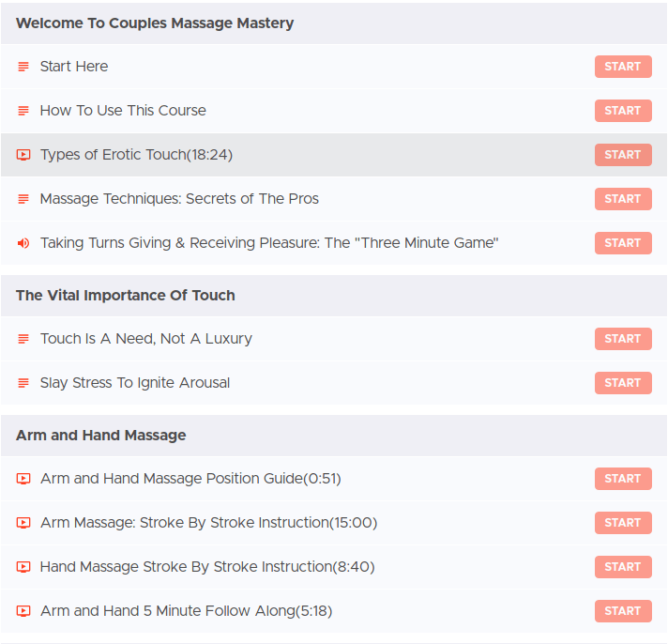668x644 pixels.
Task: Open the Massage Techniques: Secrets of The Pros lesson title
Action: coord(179,199)
